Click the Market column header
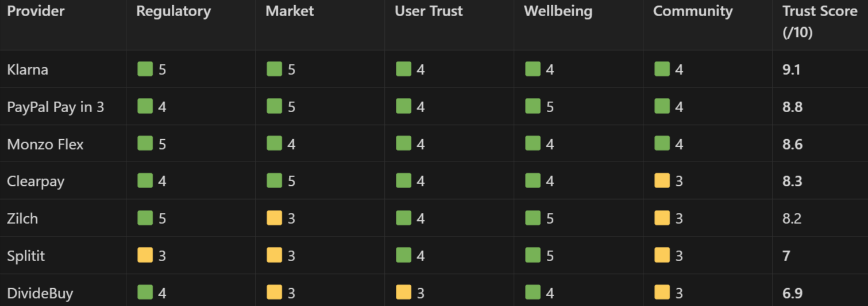 point(290,12)
